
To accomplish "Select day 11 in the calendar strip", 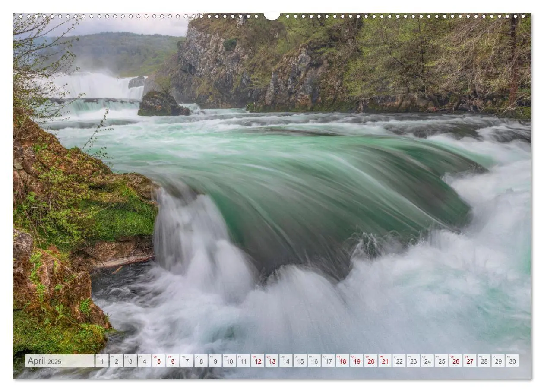I will (244, 361).
